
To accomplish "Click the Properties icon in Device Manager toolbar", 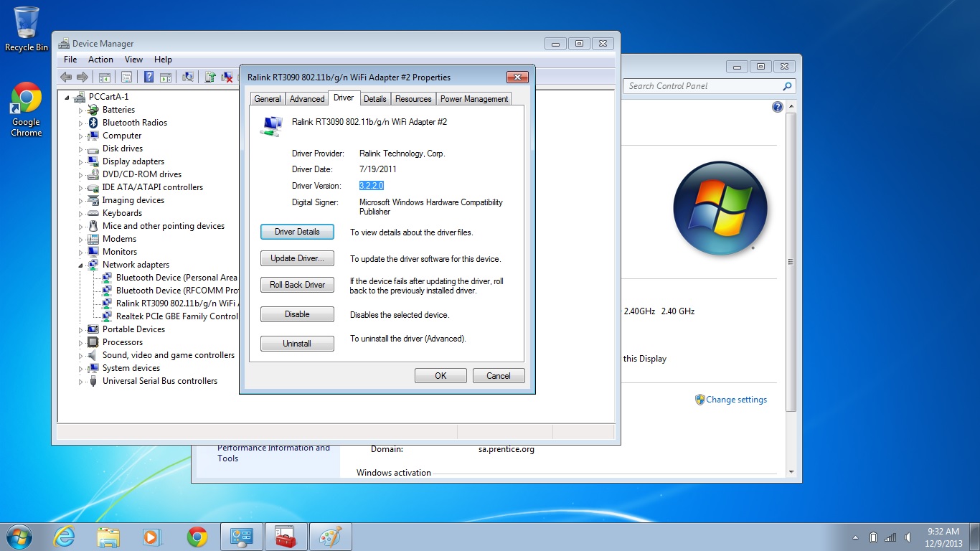I will coord(126,77).
